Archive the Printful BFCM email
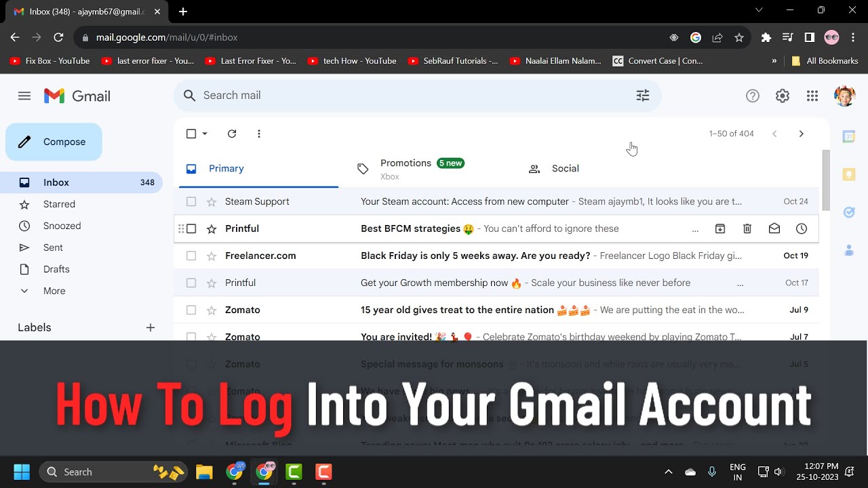The height and width of the screenshot is (488, 868). pyautogui.click(x=720, y=228)
